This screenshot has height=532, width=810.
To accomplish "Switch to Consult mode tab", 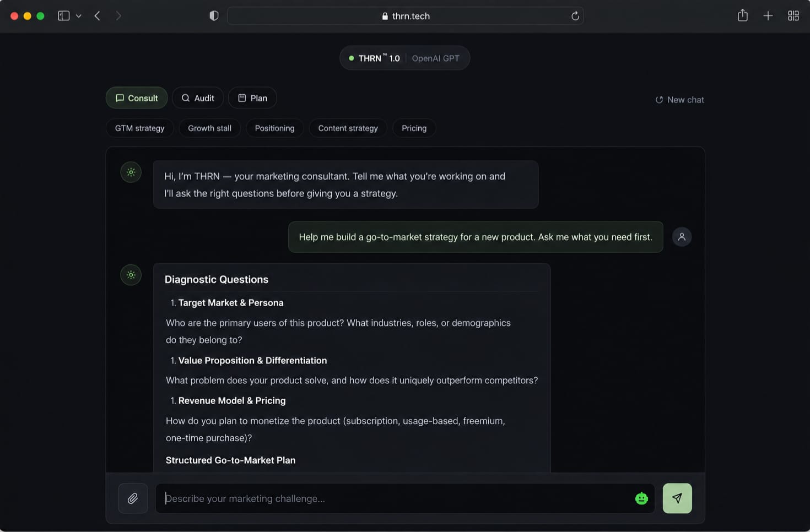I will pos(137,98).
